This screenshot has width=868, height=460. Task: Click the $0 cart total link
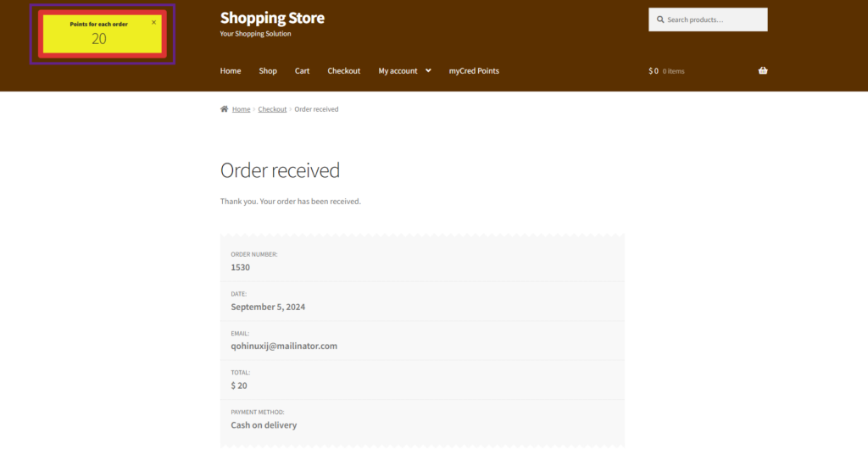tap(654, 71)
